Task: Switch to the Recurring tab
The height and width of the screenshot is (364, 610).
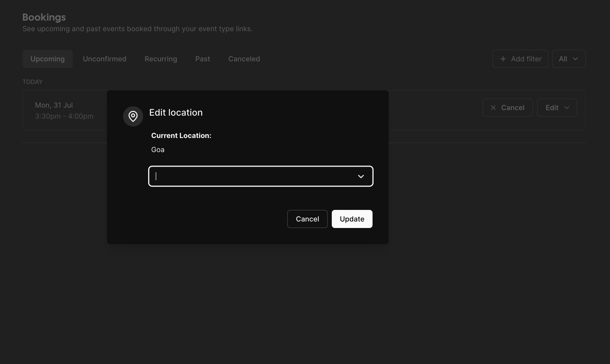Action: click(160, 59)
